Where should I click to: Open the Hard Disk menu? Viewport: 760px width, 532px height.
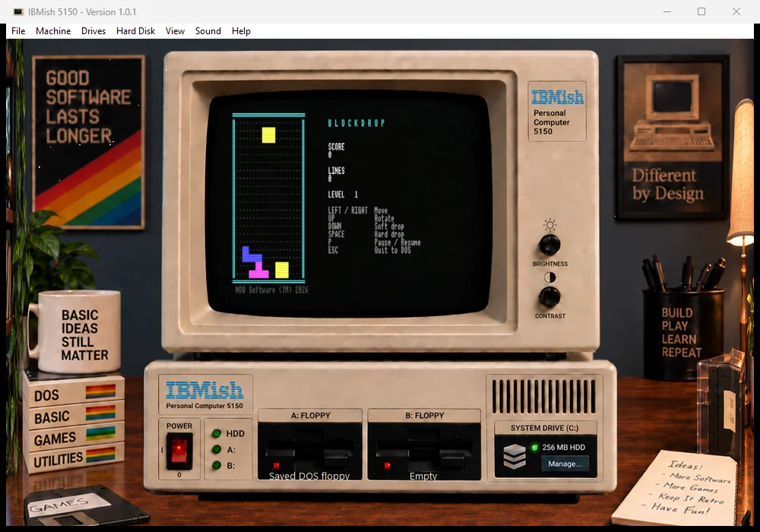coord(136,31)
